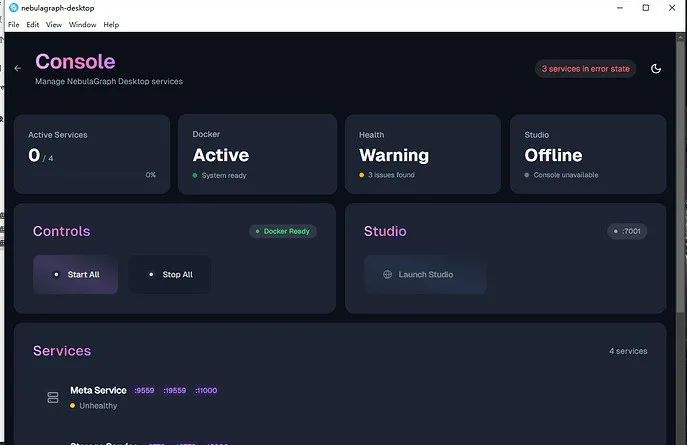The width and height of the screenshot is (687, 445).
Task: Click the :11000 port tag of Meta Service
Action: (205, 390)
